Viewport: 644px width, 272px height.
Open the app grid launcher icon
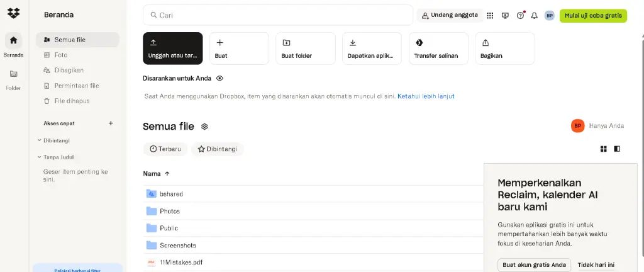490,15
